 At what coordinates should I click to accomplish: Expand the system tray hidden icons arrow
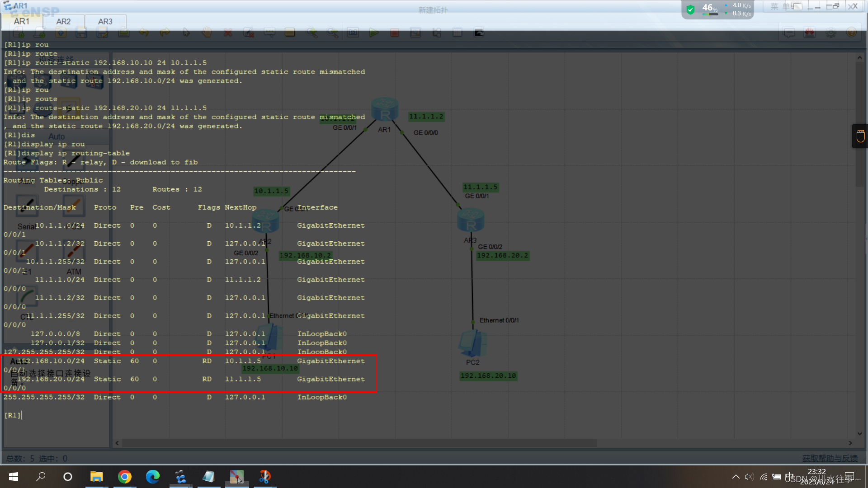pos(736,477)
